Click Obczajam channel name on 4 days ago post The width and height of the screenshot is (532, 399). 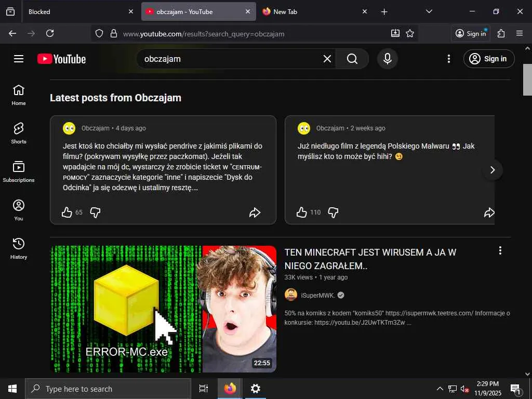tap(96, 128)
